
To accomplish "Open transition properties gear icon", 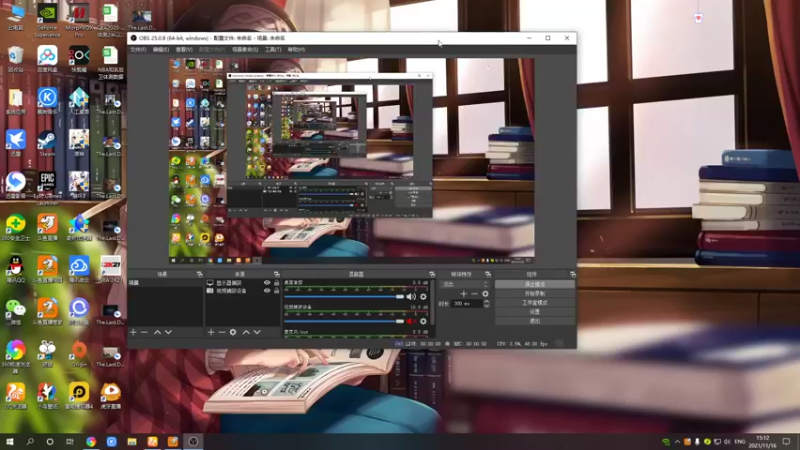I will (485, 293).
